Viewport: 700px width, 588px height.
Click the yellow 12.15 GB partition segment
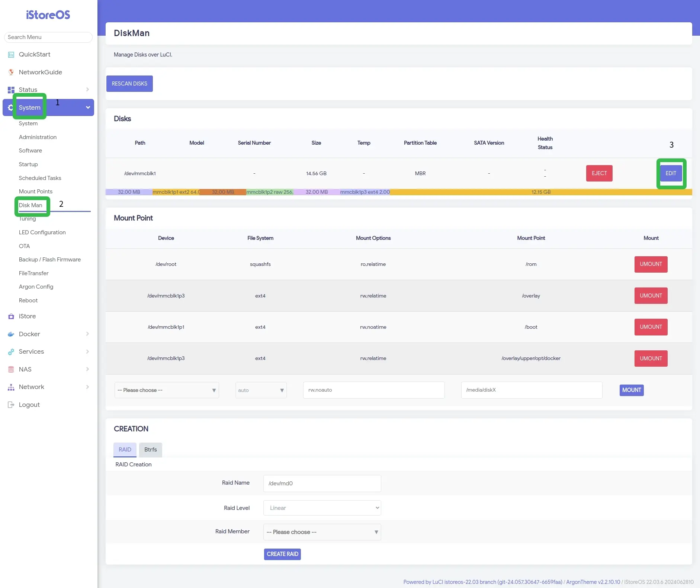click(x=541, y=192)
